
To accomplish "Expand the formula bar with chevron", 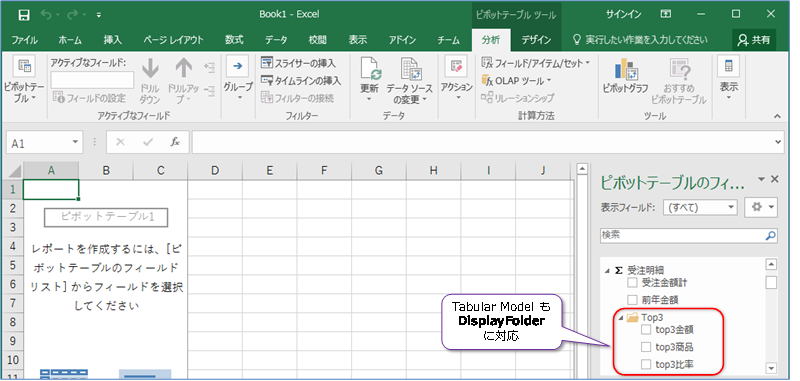I will 778,142.
